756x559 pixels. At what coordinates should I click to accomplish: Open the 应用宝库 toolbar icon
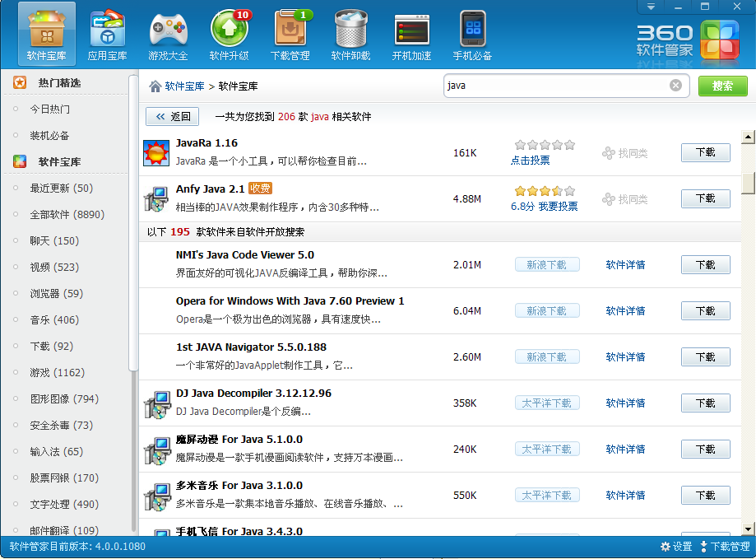click(x=108, y=34)
